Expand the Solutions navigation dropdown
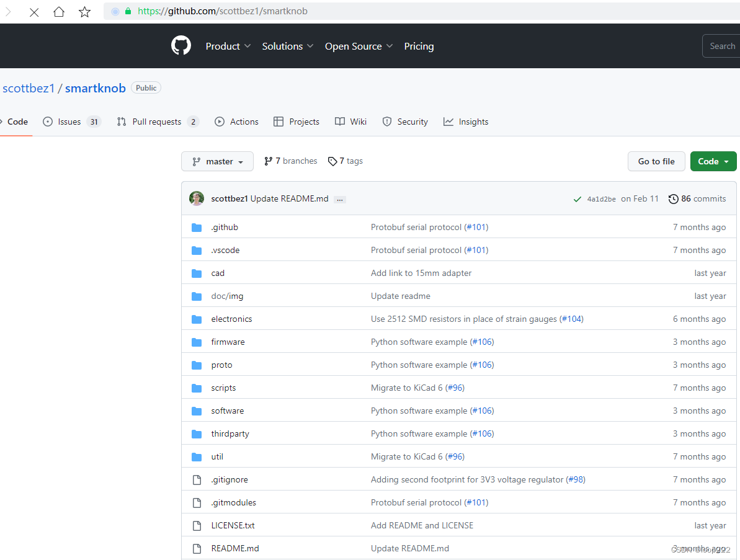 (x=287, y=47)
